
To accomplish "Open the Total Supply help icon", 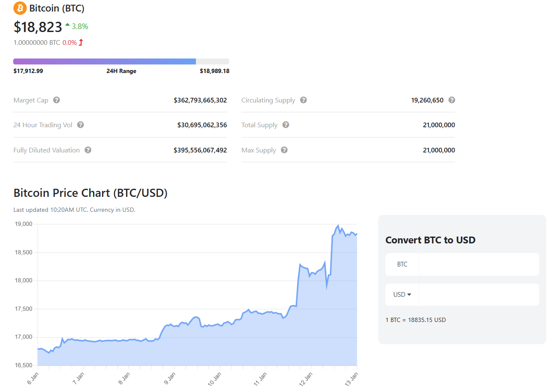I will coord(286,125).
